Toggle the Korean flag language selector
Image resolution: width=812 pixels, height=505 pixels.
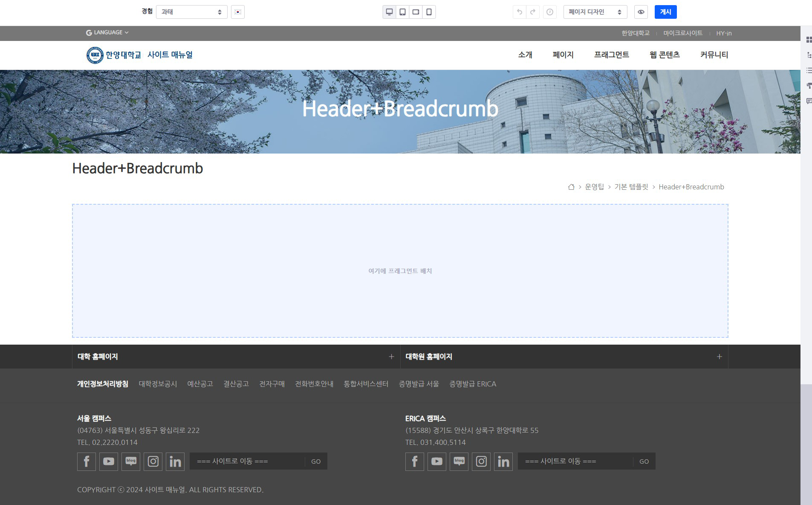pos(238,12)
